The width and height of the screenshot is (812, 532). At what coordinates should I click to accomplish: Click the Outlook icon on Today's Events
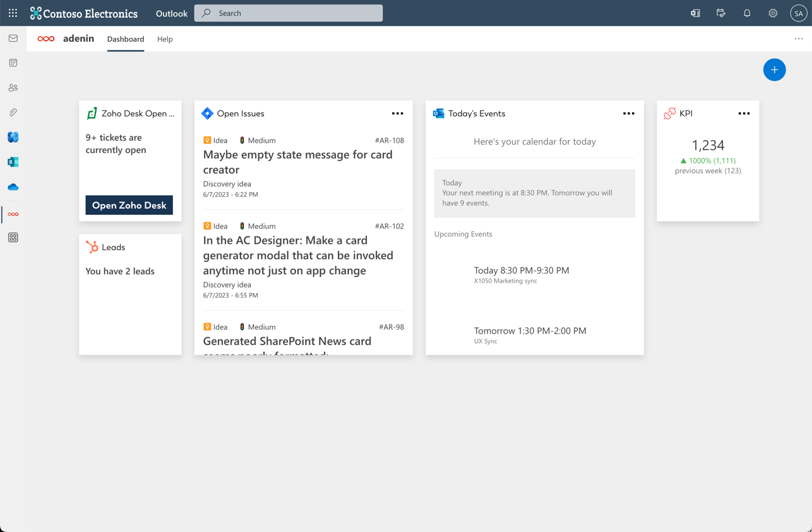coord(439,114)
